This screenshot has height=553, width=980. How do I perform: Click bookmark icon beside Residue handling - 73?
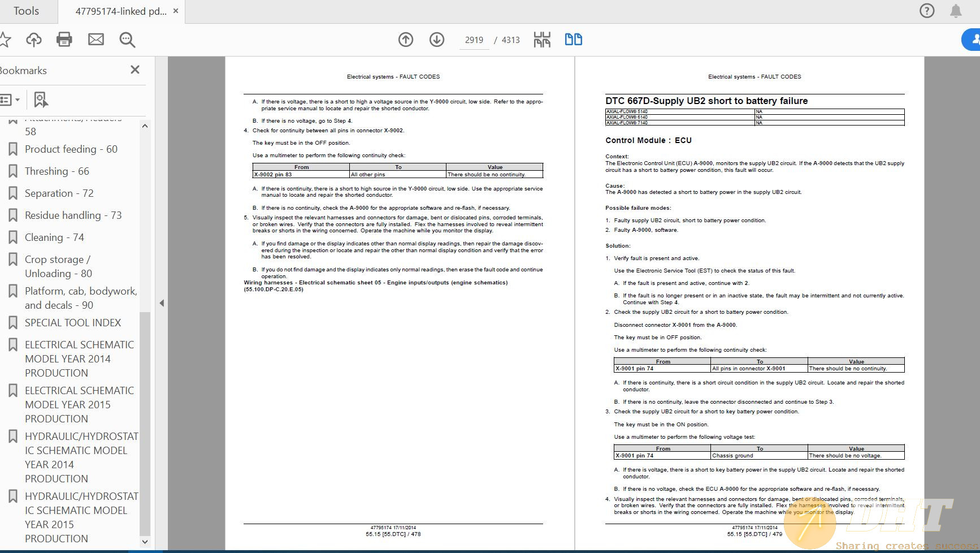pos(12,215)
